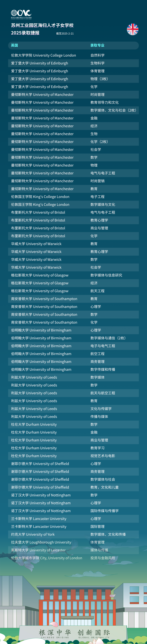
Task: Click the 投资与金融风险 major cell
Action: (x=103, y=558)
